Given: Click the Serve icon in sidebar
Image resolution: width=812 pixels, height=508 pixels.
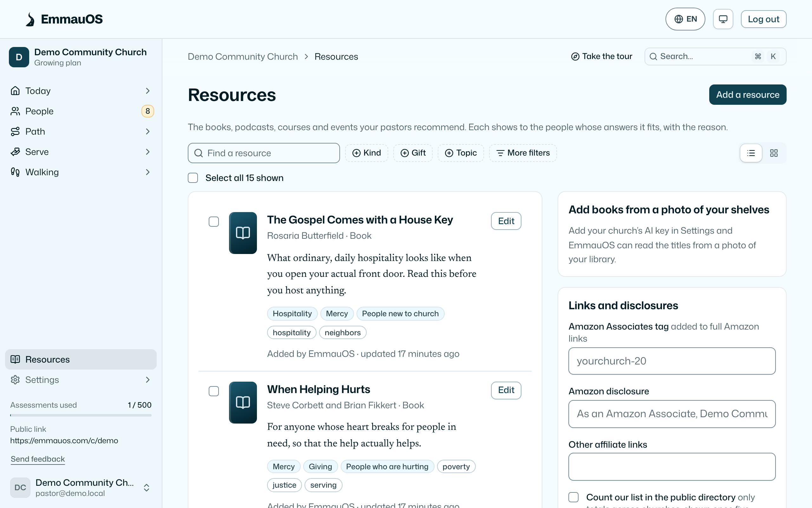Looking at the screenshot, I should click(x=15, y=152).
